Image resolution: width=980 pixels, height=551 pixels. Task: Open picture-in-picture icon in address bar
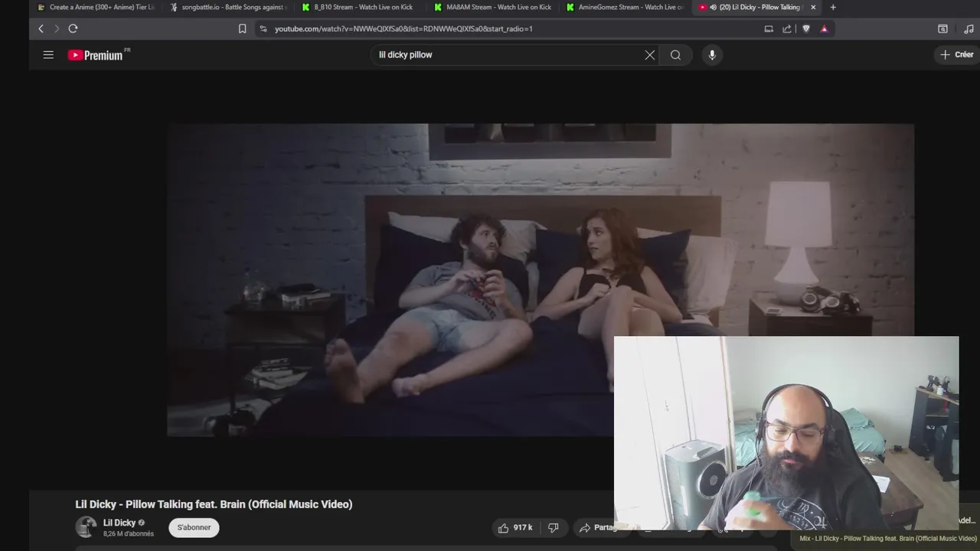tap(769, 28)
